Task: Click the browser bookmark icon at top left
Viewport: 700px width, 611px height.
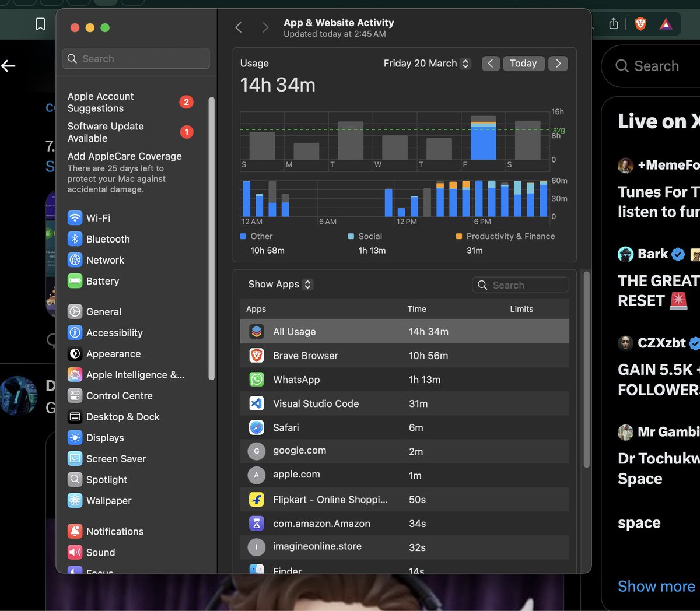Action: 40,24
